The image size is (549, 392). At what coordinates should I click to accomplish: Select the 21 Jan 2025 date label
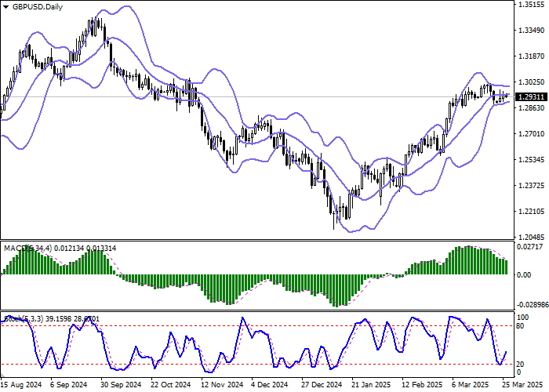tap(373, 385)
